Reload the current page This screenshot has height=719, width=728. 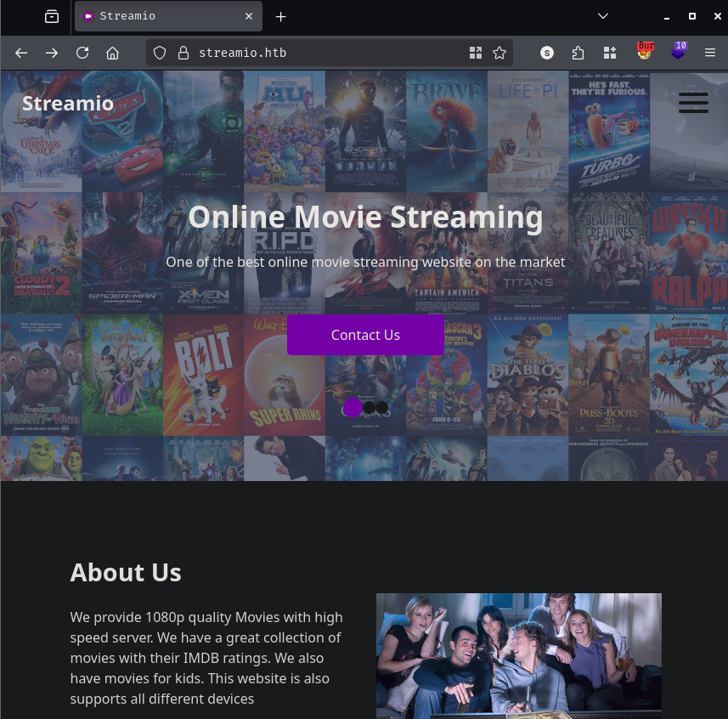pyautogui.click(x=82, y=53)
